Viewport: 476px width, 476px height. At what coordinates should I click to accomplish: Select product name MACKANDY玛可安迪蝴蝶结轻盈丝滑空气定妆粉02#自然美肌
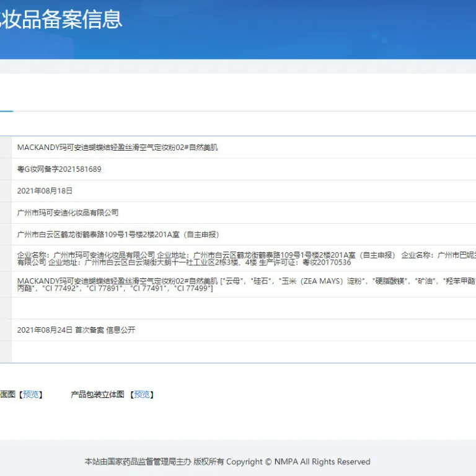[x=118, y=148]
